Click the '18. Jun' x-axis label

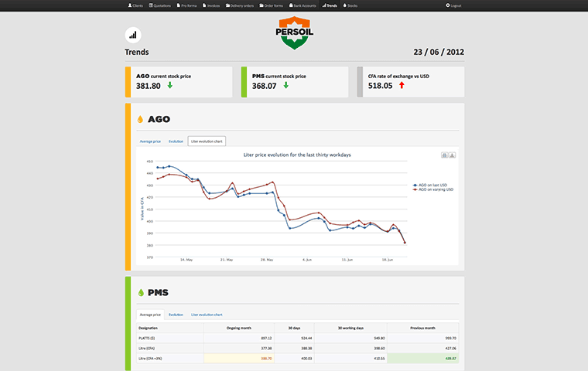(x=388, y=260)
